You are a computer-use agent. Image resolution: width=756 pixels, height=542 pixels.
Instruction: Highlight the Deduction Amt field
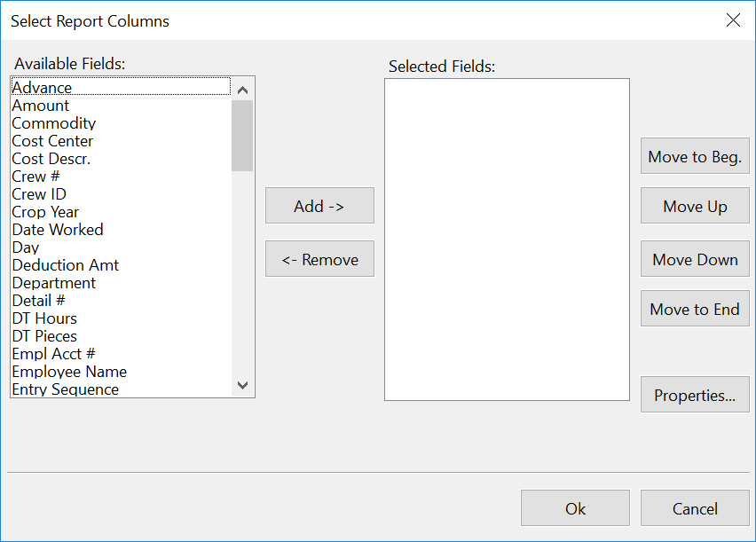click(66, 265)
